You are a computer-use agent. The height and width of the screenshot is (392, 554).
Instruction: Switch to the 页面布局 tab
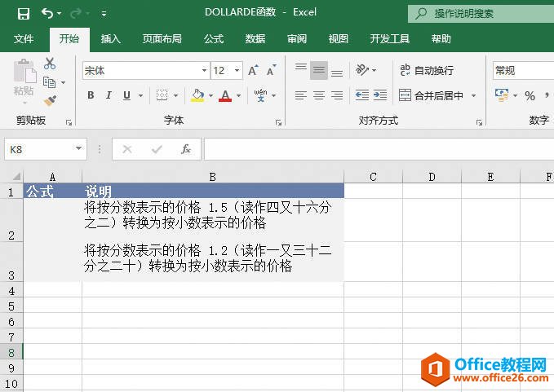(x=162, y=39)
